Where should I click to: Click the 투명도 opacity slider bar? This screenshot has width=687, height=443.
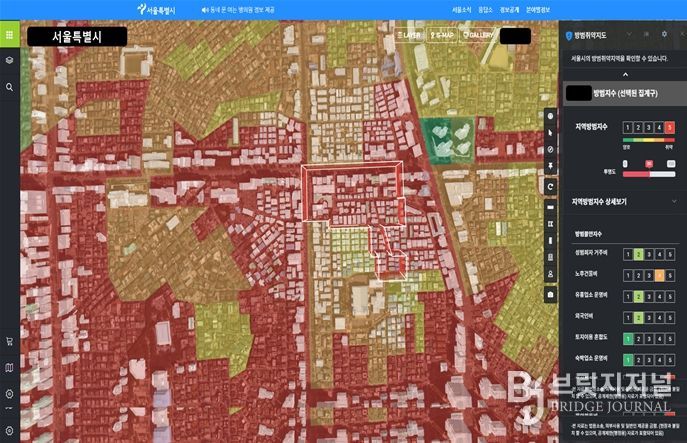pyautogui.click(x=649, y=171)
